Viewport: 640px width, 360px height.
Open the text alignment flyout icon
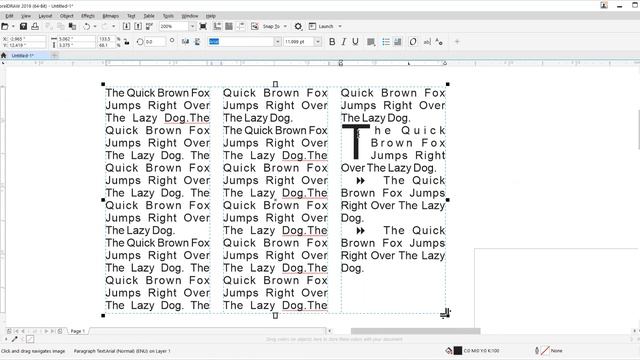371,42
